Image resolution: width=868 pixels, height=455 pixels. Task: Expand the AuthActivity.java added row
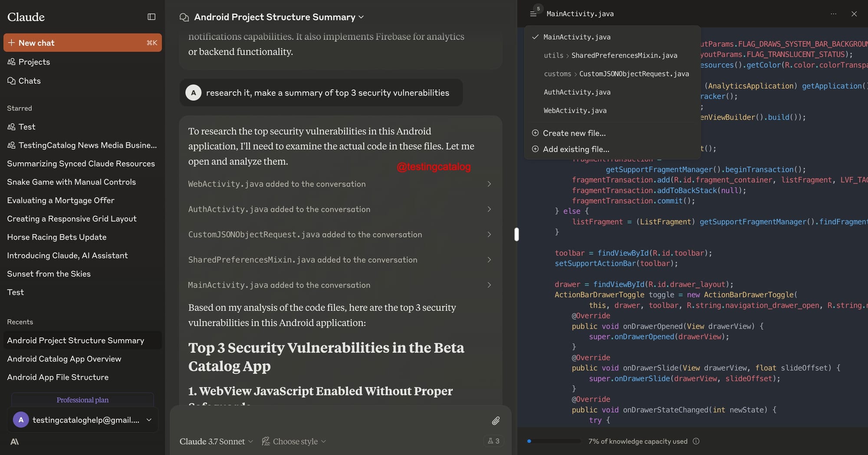[341, 209]
